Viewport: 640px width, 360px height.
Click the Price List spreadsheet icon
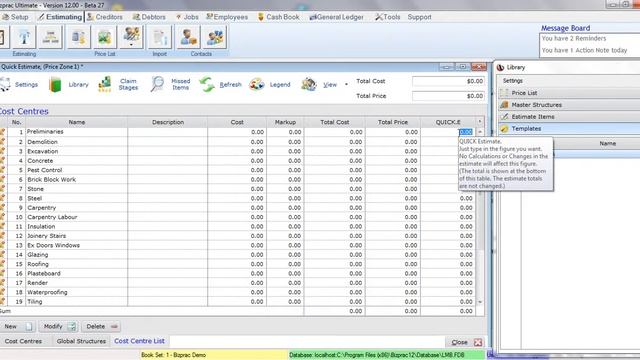tap(105, 38)
